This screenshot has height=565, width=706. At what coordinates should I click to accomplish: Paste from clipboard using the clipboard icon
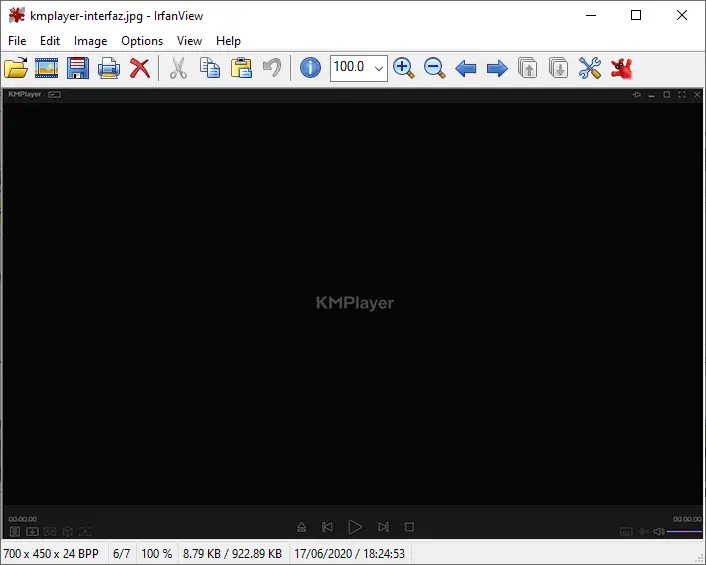(x=241, y=68)
